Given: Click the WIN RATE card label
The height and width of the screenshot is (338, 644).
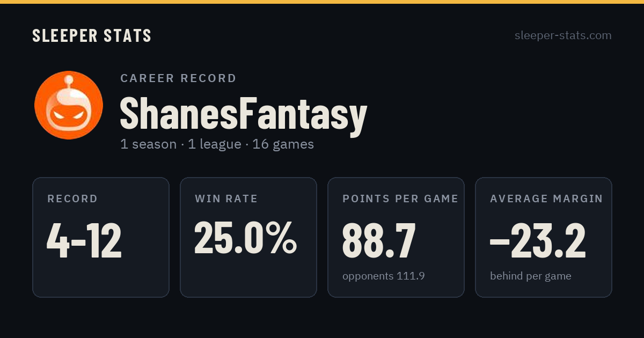Looking at the screenshot, I should coord(226,199).
